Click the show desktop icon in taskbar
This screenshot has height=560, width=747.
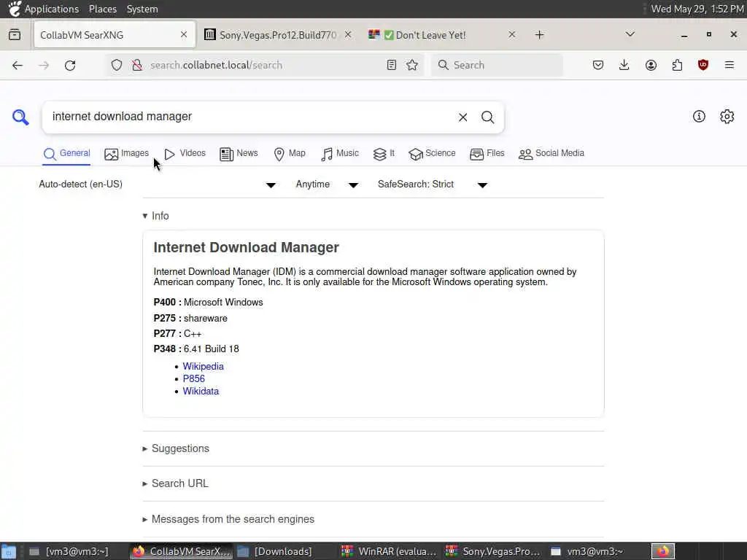click(8, 551)
